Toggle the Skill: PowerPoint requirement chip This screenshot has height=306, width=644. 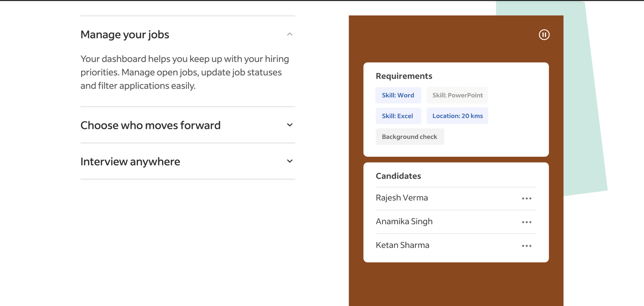(x=457, y=95)
